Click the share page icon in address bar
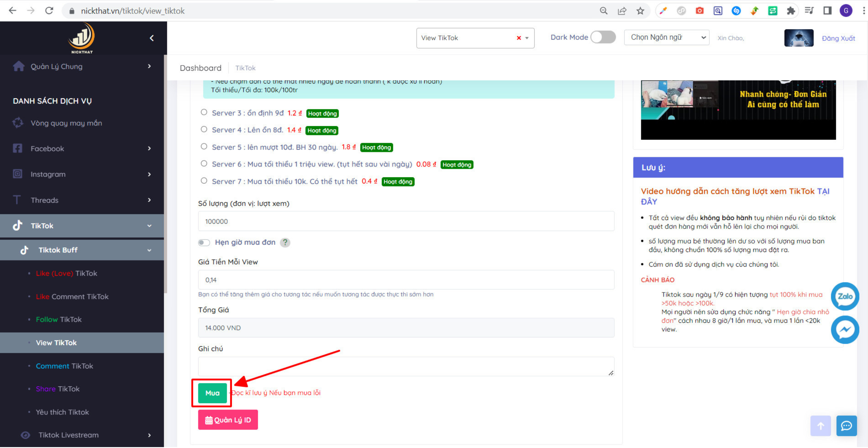Screen dimensions: 868x448 [x=622, y=11]
